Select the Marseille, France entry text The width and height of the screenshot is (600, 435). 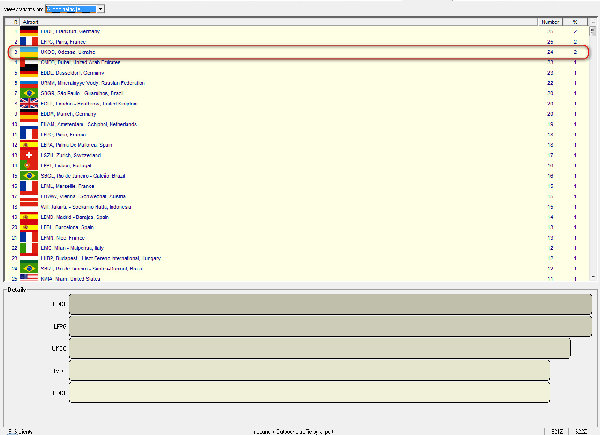[x=67, y=186]
